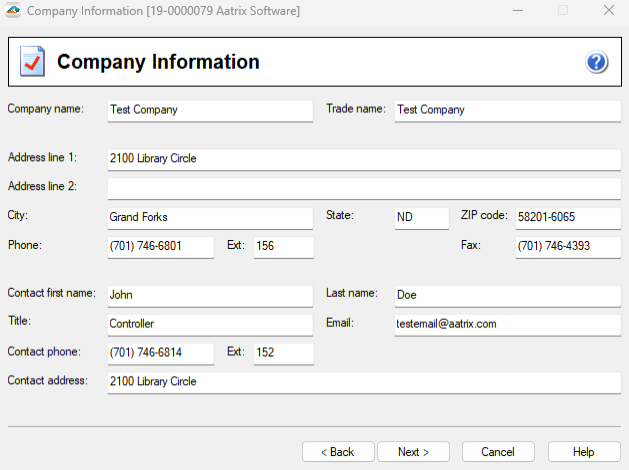Select the Trade name text box

coord(507,110)
